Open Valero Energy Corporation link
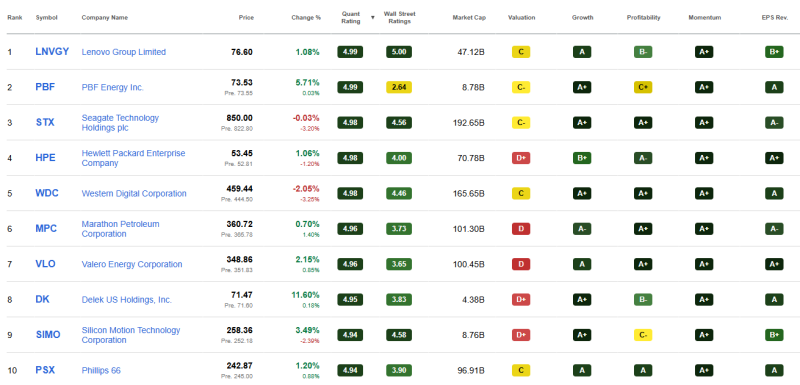800x385 pixels. coord(132,264)
